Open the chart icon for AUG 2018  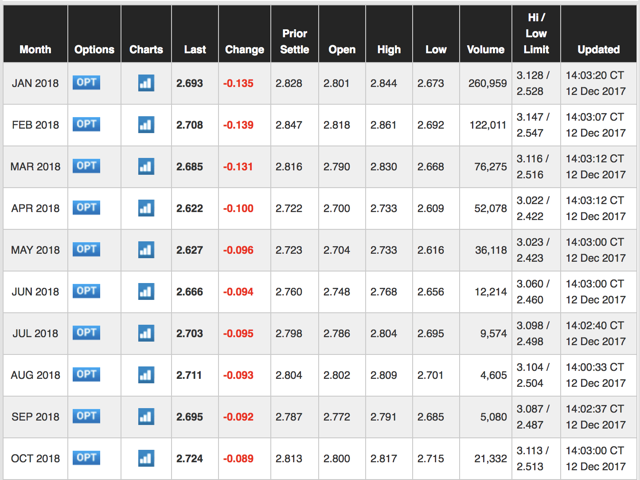[146, 375]
